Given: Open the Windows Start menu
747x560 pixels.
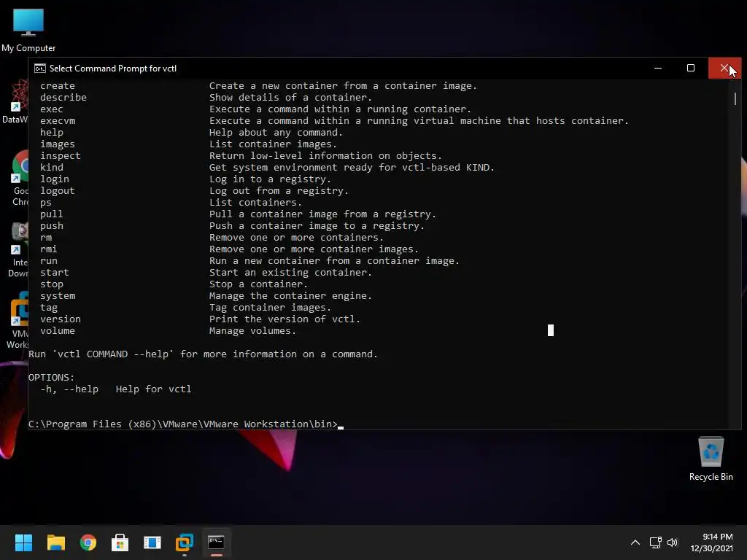Looking at the screenshot, I should (x=23, y=542).
